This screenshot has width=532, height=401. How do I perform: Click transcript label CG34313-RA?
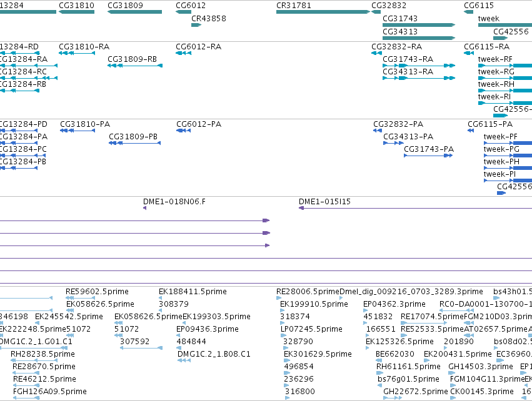tap(408, 72)
